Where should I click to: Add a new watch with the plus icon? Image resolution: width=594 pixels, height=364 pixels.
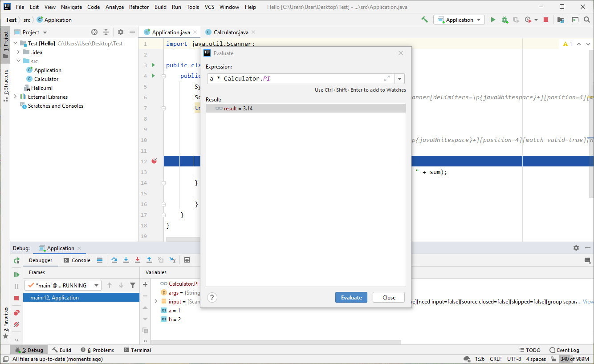click(x=145, y=284)
